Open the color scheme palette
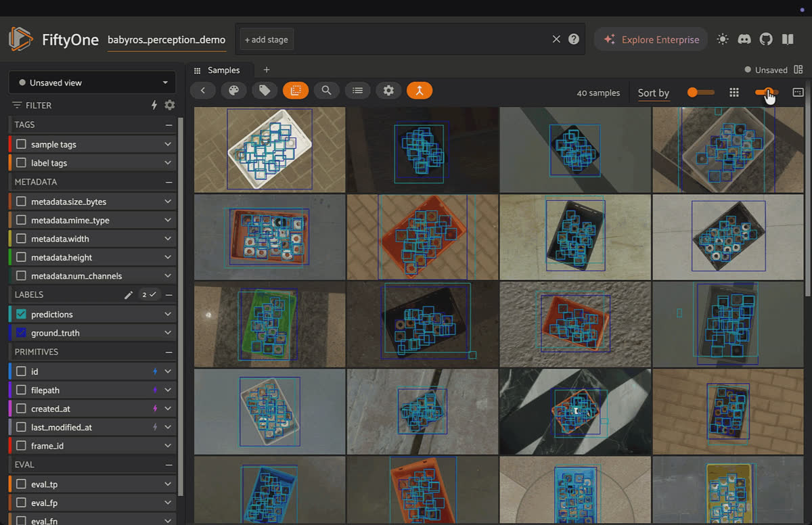Screen dimensions: 812x525 (233, 91)
